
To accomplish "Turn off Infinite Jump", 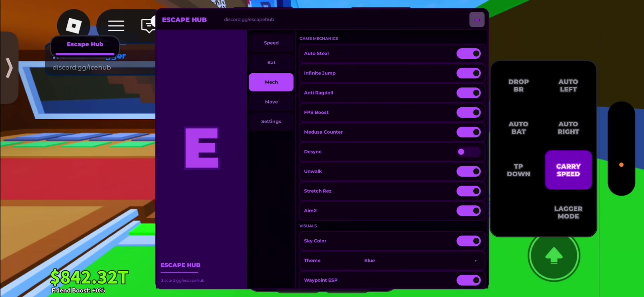I will click(469, 73).
